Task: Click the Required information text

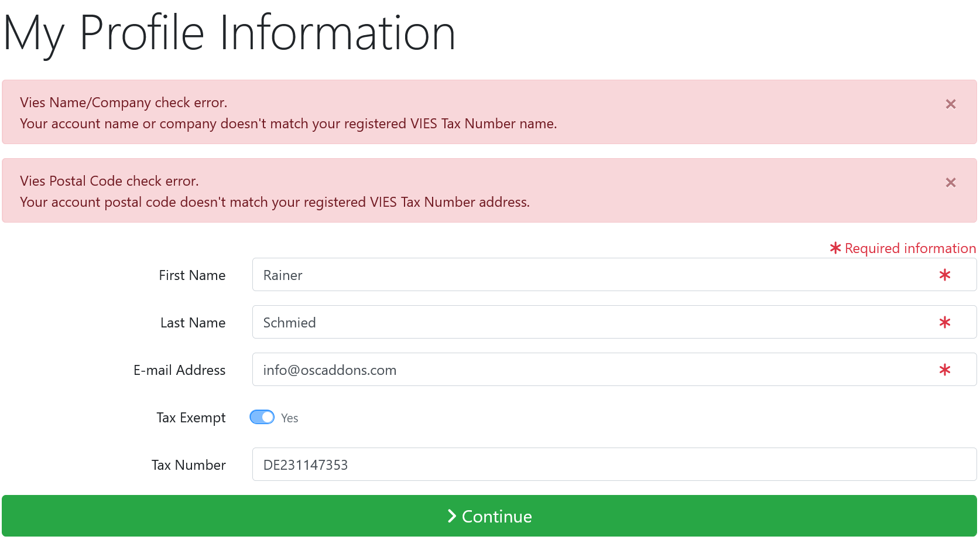Action: (910, 248)
